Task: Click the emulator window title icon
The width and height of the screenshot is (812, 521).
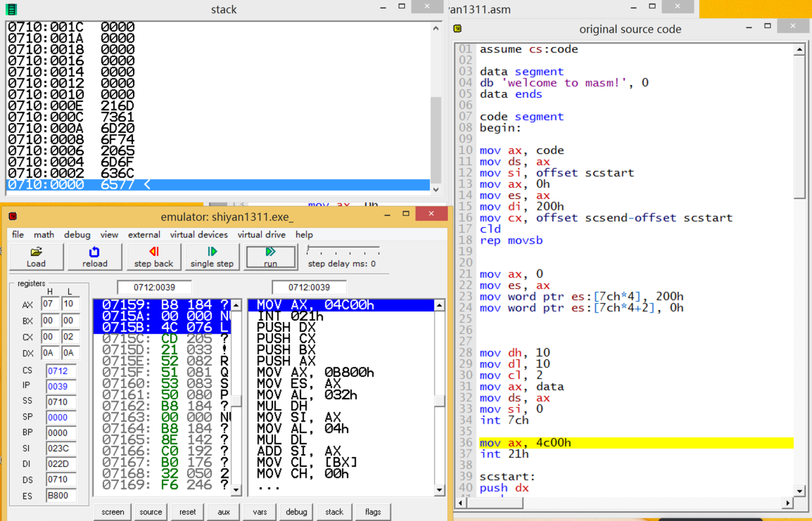Action: [x=12, y=216]
